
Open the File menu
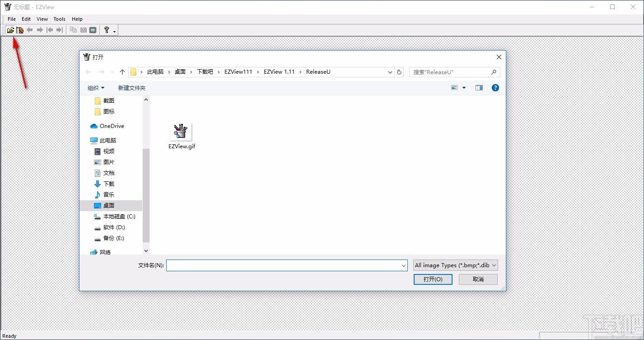[12, 19]
